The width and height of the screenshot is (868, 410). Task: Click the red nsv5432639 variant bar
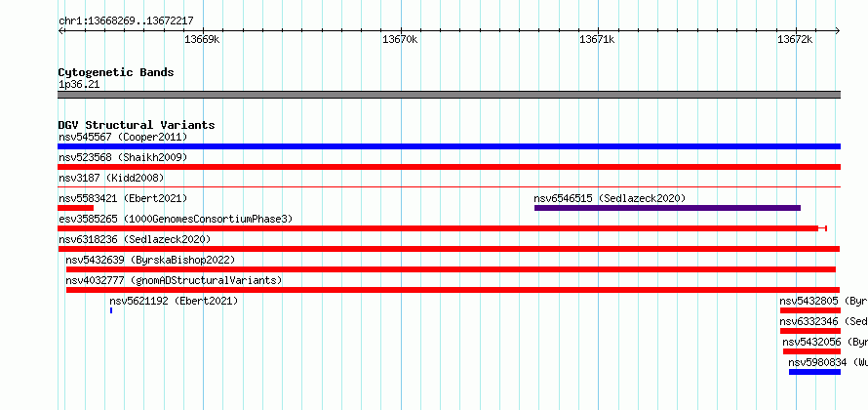451,269
